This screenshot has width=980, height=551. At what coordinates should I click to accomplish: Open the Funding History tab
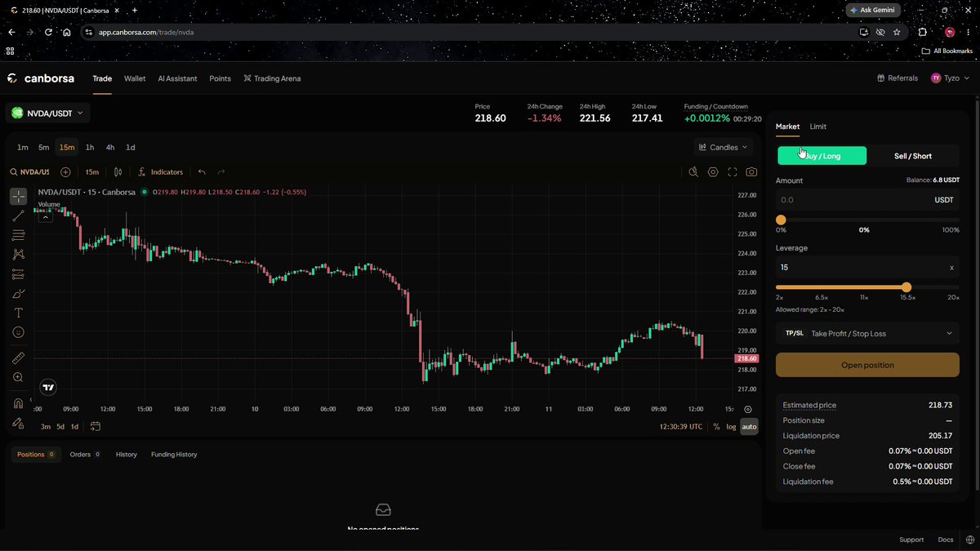point(174,455)
